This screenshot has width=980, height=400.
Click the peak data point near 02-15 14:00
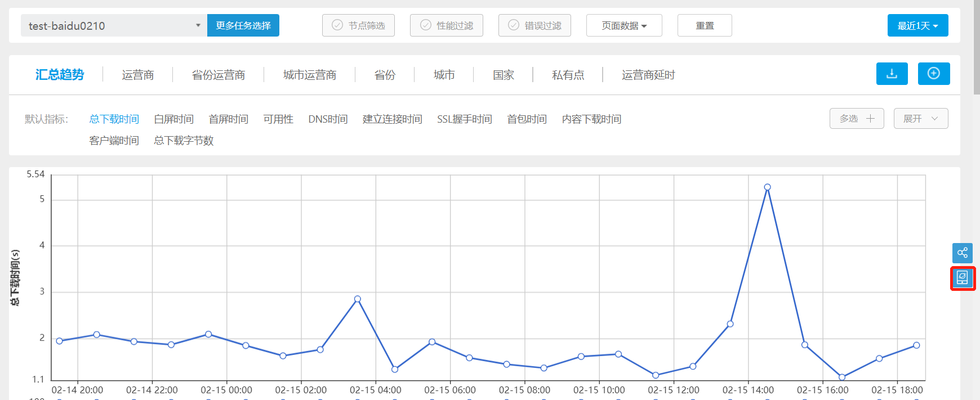[767, 187]
